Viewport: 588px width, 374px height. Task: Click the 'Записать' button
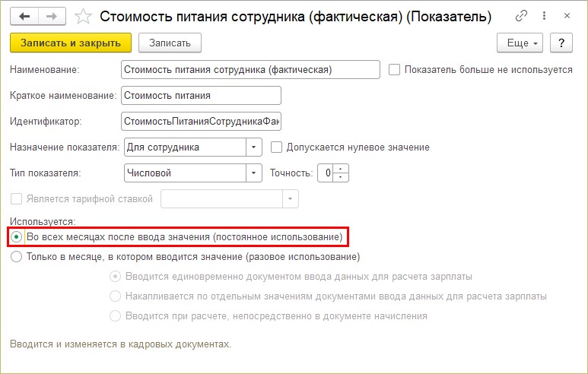pyautogui.click(x=170, y=43)
